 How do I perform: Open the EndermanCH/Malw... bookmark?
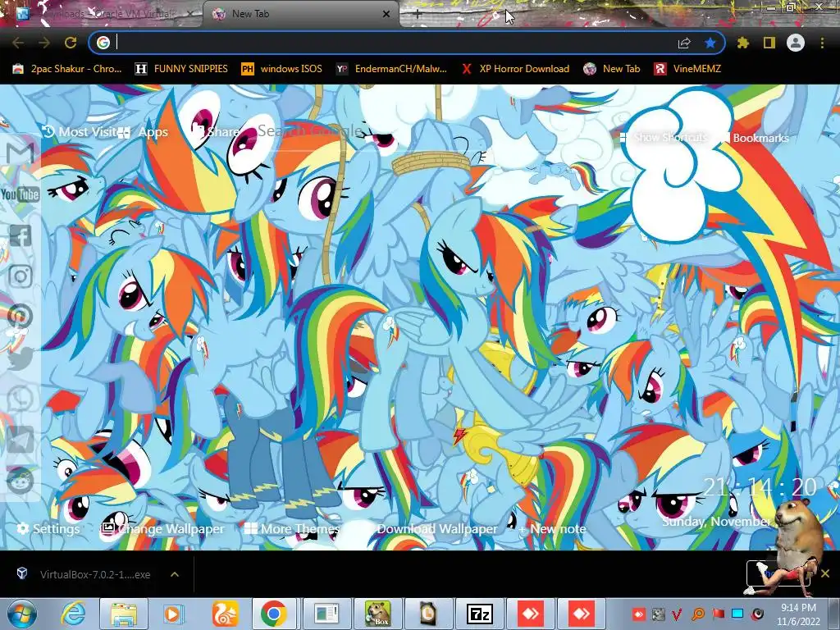pos(391,69)
